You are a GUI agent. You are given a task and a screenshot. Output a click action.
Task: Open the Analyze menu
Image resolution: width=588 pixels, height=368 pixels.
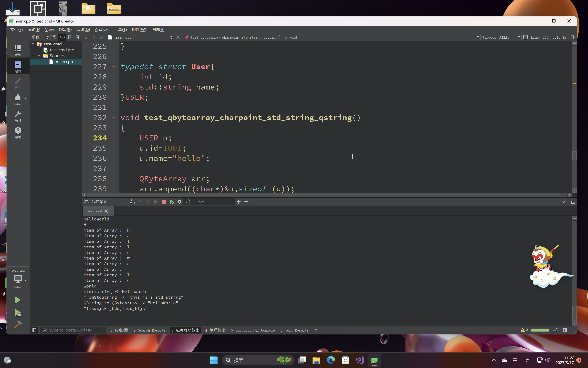102,29
